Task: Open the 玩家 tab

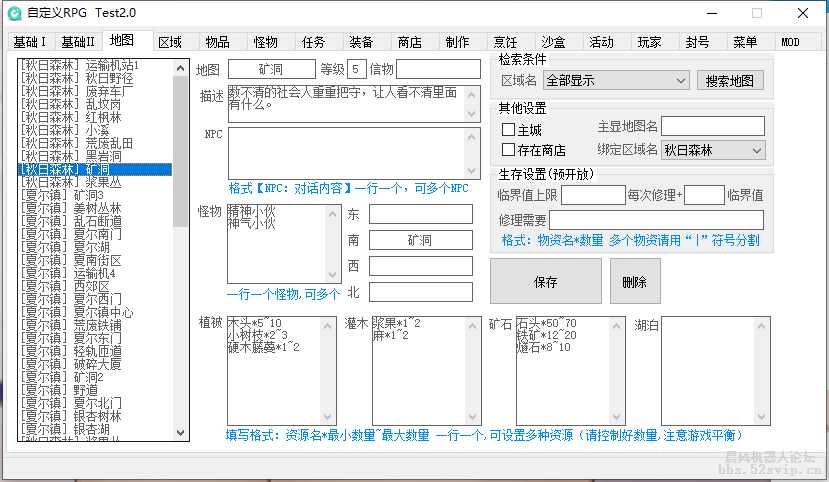Action: (650, 42)
